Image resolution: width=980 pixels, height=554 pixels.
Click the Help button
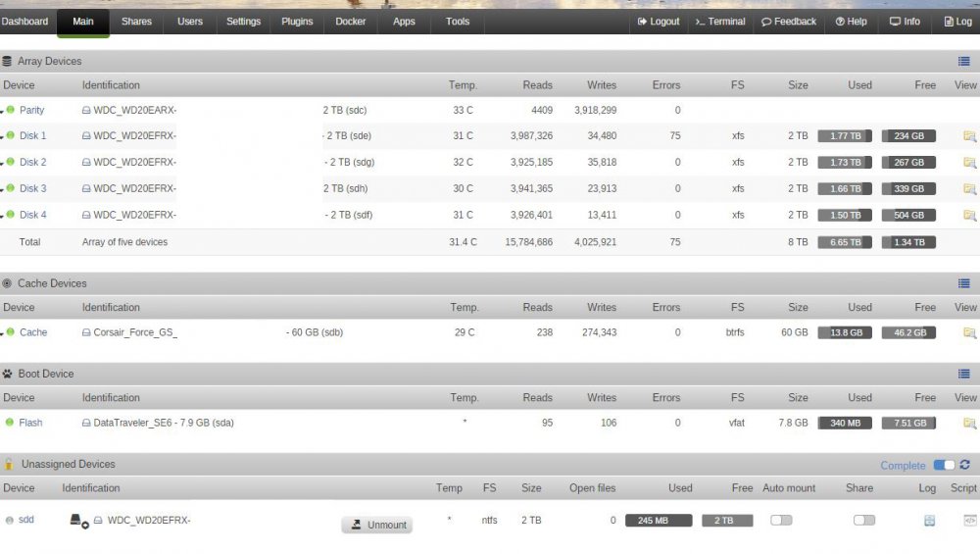pos(852,22)
